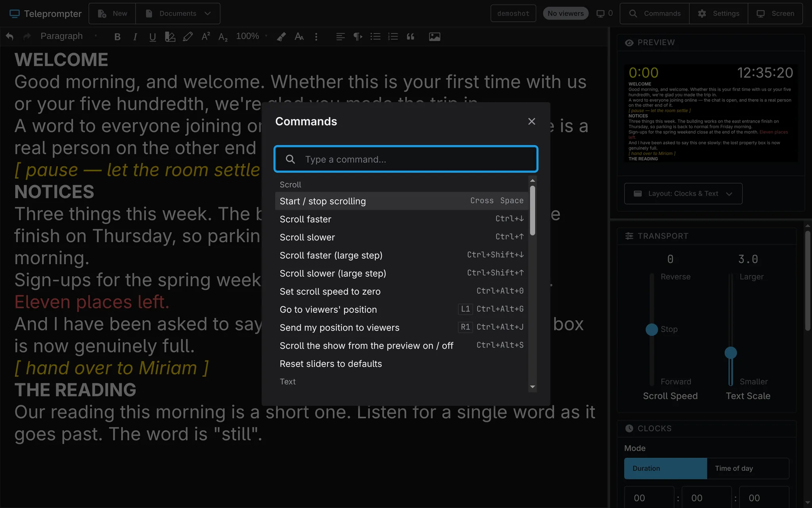Click the viewer screens count icon
Screen dimensions: 812x508
(601, 13)
